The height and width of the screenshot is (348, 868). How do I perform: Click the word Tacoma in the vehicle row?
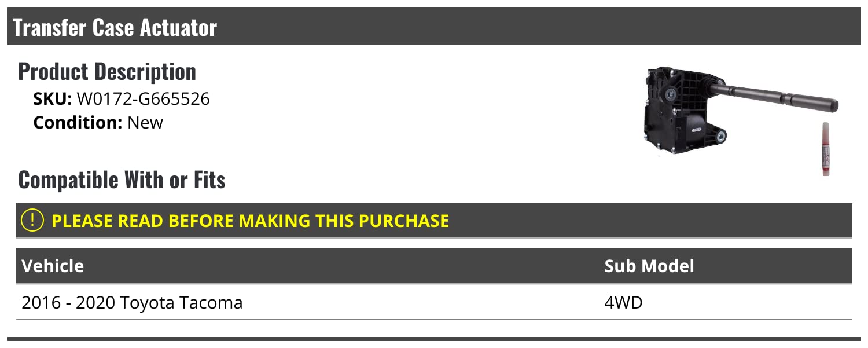pos(212,302)
